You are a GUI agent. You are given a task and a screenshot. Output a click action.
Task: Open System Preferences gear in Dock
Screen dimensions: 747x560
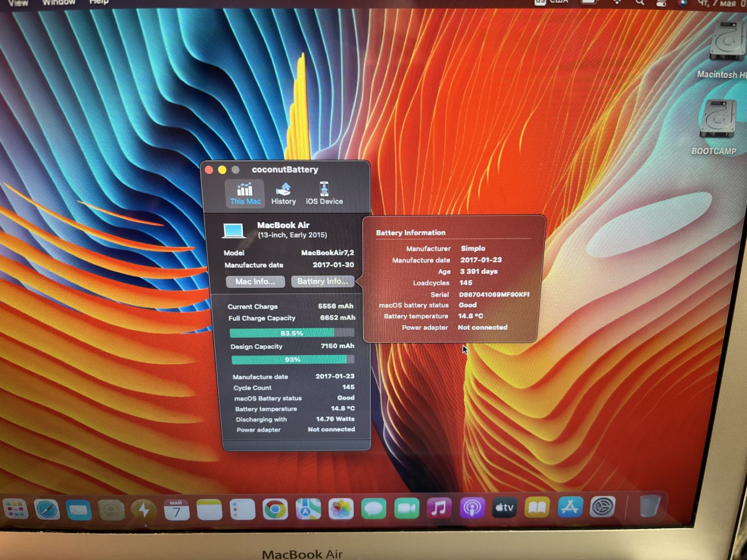click(x=603, y=506)
